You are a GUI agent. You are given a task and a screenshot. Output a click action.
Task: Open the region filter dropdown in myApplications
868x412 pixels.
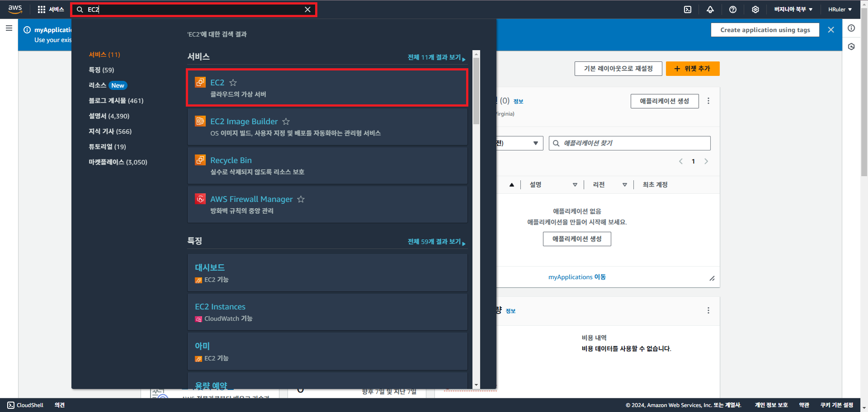pyautogui.click(x=520, y=143)
